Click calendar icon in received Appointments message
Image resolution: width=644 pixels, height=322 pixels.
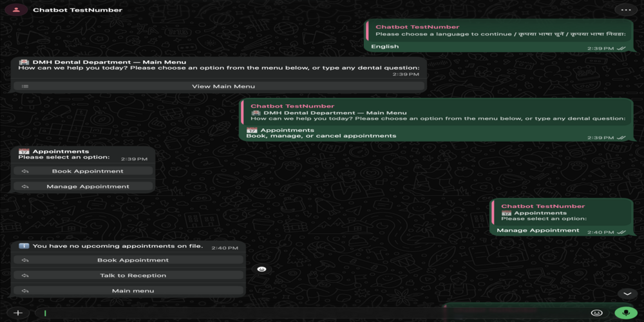click(x=24, y=151)
